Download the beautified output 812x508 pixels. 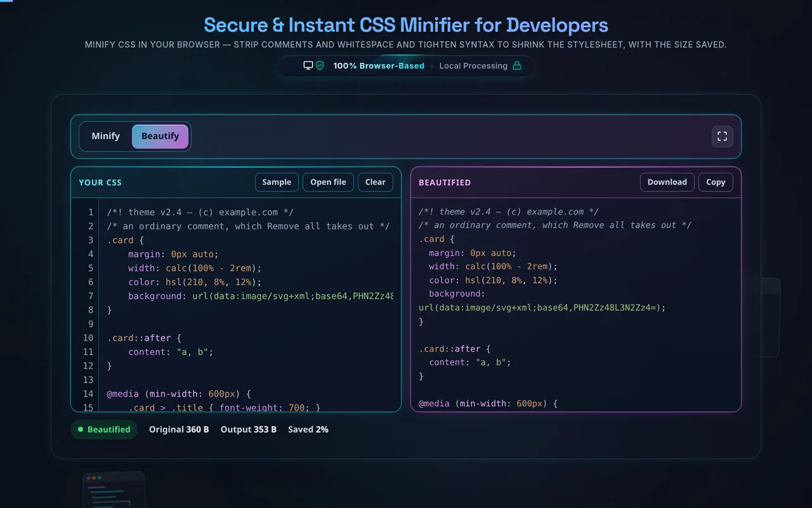click(667, 182)
